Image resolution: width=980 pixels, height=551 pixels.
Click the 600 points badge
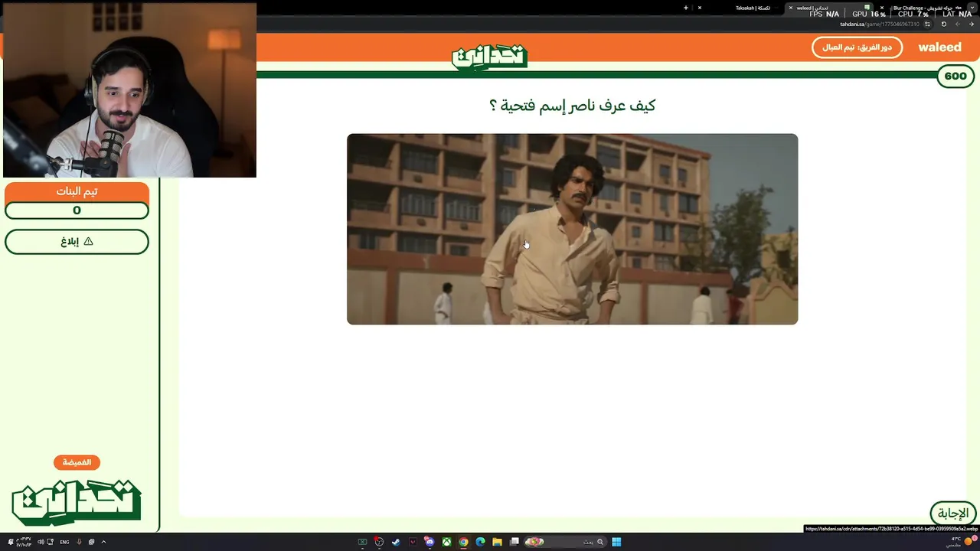(955, 76)
